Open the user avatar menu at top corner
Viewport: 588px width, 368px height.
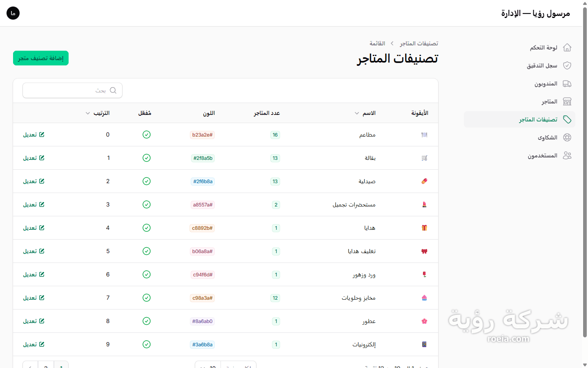13,13
